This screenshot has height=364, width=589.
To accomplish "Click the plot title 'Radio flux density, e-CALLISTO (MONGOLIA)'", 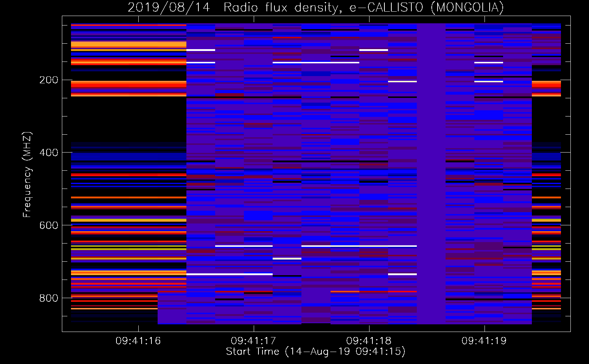I will click(364, 7).
